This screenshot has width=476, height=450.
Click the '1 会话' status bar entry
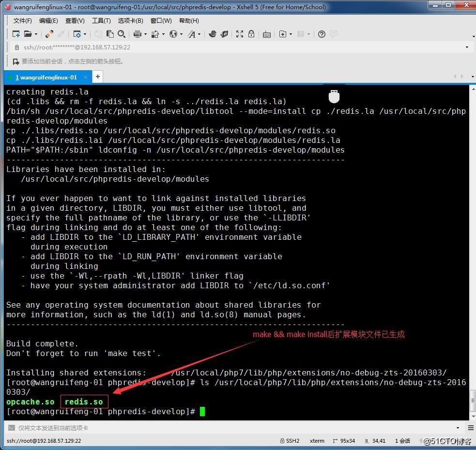point(402,441)
